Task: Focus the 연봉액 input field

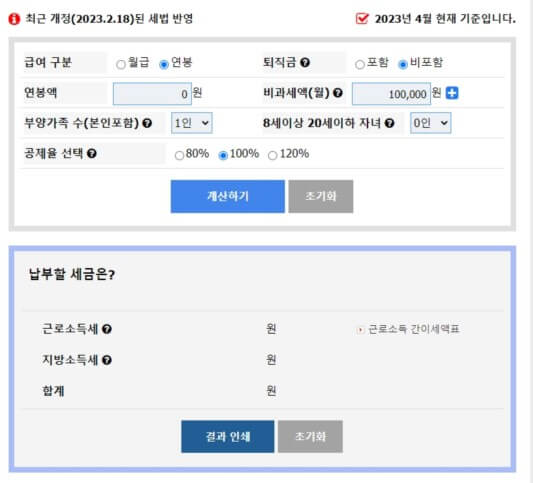Action: pyautogui.click(x=152, y=93)
